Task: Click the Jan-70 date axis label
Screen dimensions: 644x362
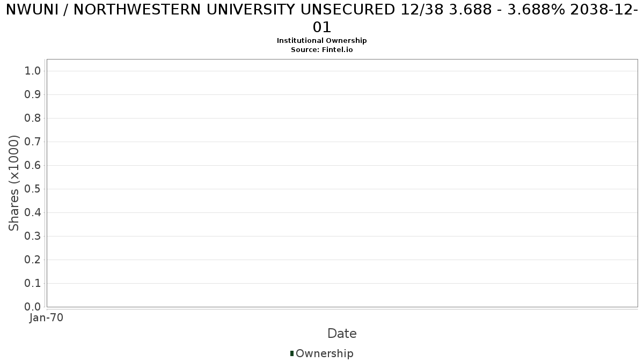Action: click(47, 318)
